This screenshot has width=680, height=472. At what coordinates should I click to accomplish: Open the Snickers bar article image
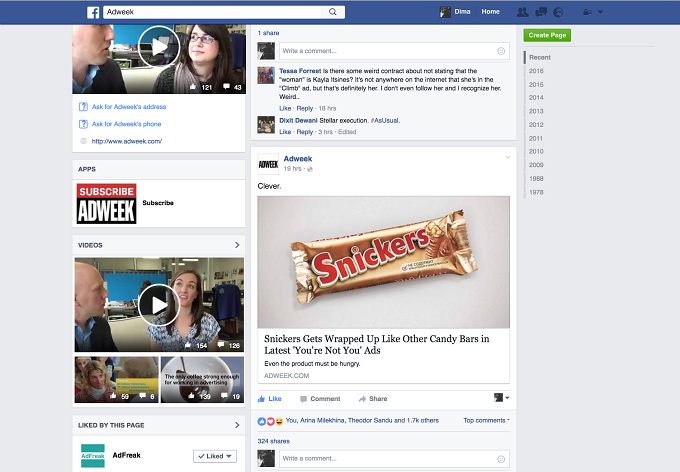point(383,262)
